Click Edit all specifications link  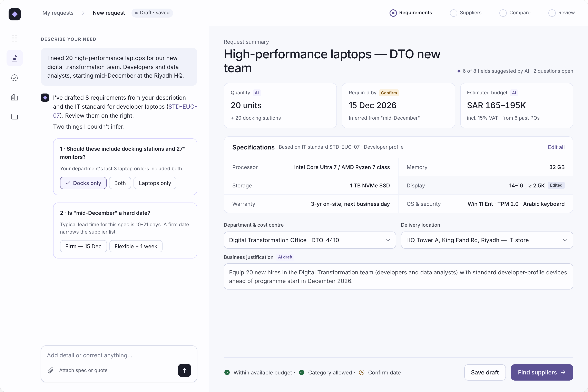point(556,147)
